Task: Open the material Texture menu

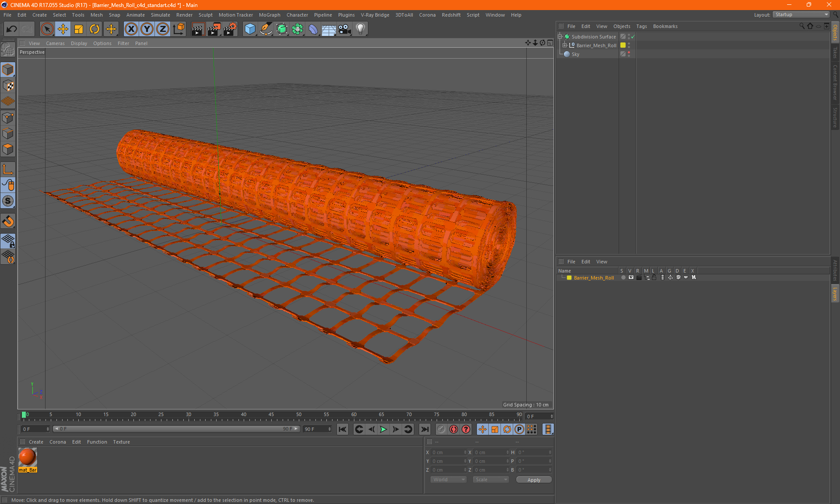Action: tap(121, 442)
